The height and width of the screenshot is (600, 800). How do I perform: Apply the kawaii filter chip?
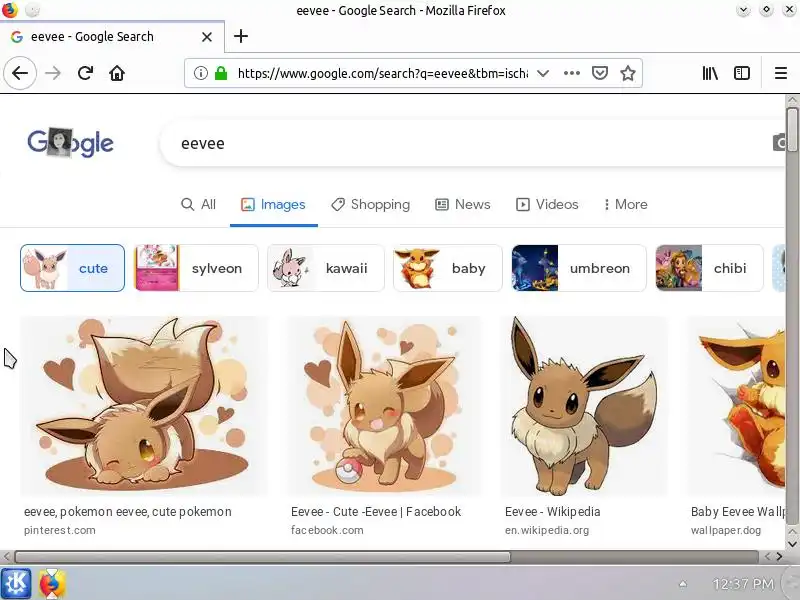coord(326,268)
